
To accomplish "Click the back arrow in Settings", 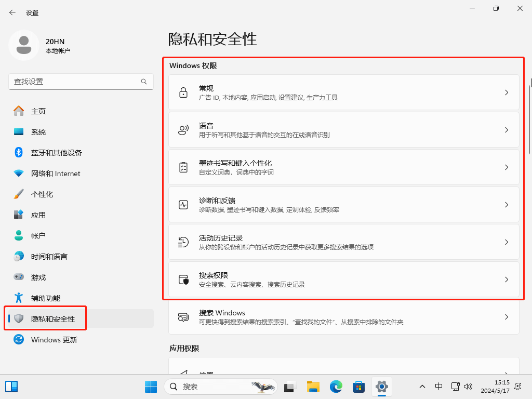I will click(x=12, y=12).
